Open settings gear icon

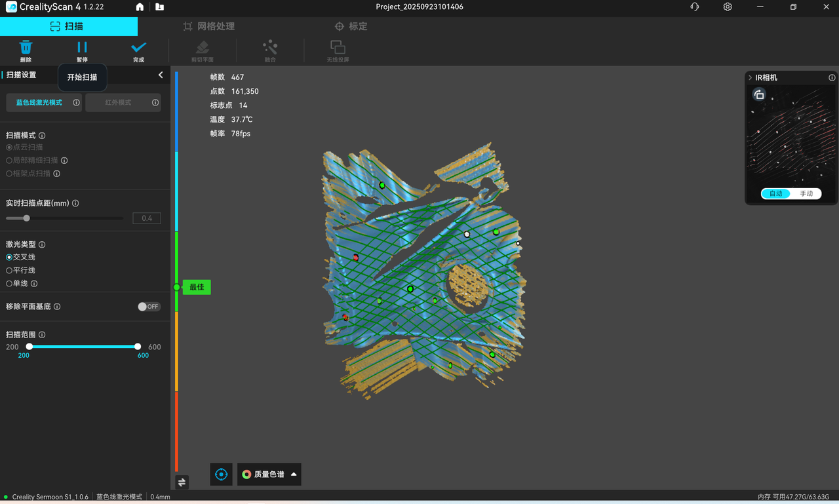pos(728,7)
